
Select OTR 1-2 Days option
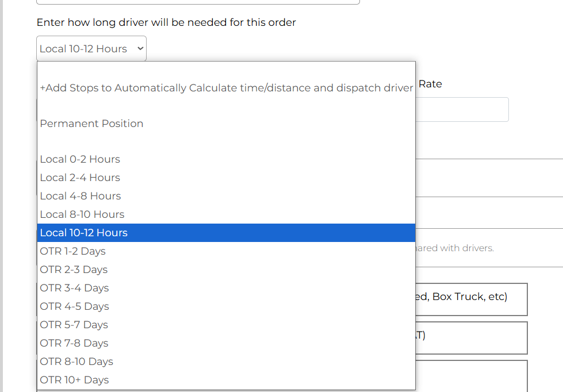tap(73, 251)
